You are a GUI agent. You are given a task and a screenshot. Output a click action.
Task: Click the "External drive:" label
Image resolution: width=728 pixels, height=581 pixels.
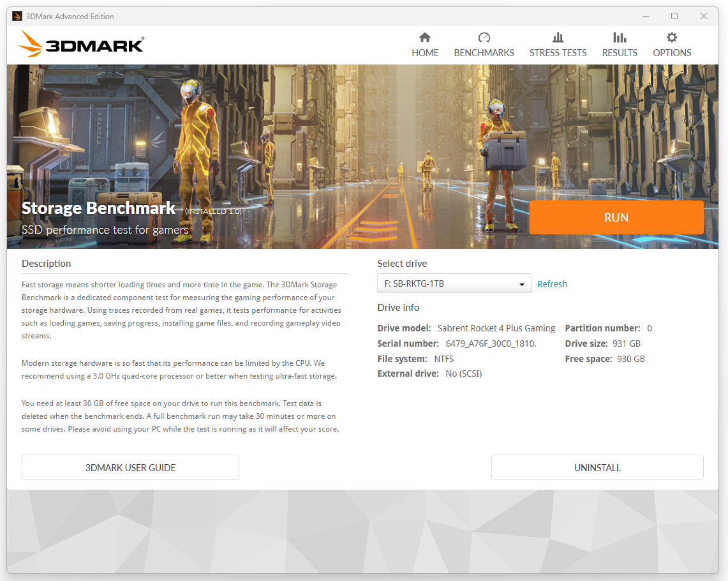[408, 374]
